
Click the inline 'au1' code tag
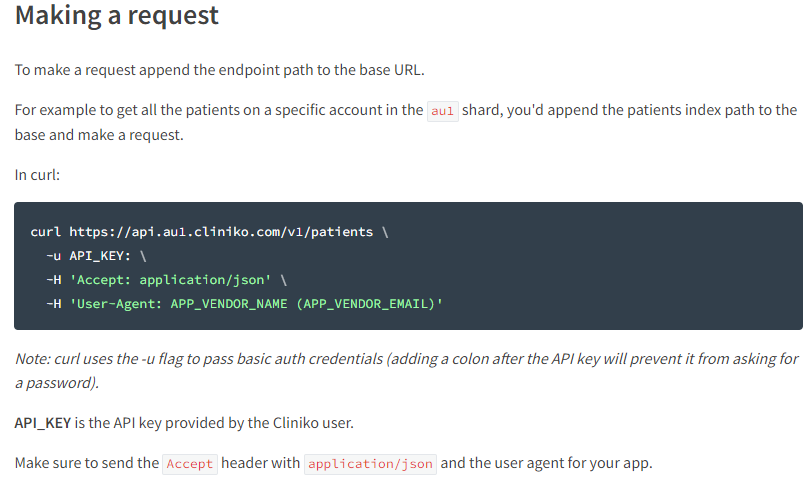(442, 111)
